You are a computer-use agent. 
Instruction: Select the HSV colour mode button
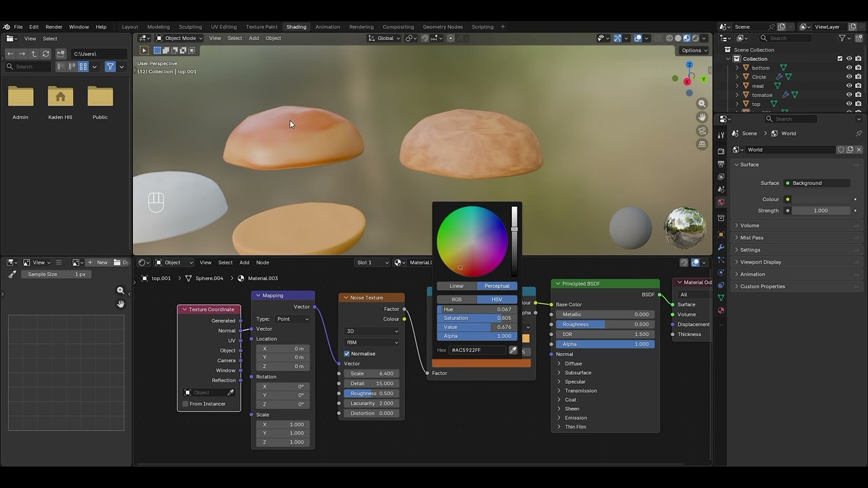(497, 300)
